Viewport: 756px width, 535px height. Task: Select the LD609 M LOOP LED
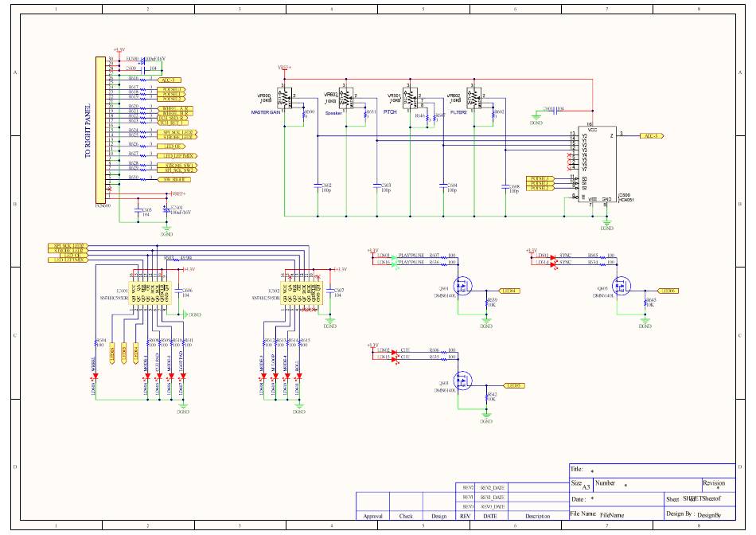275,376
